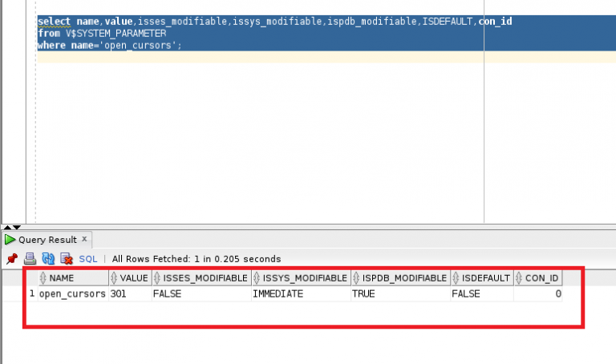Click the green run icon on the Query Result tab
The width and height of the screenshot is (616, 364).
coord(10,240)
